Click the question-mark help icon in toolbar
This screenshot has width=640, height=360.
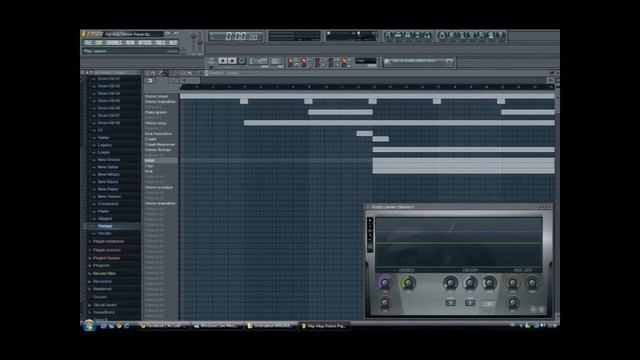click(x=501, y=36)
